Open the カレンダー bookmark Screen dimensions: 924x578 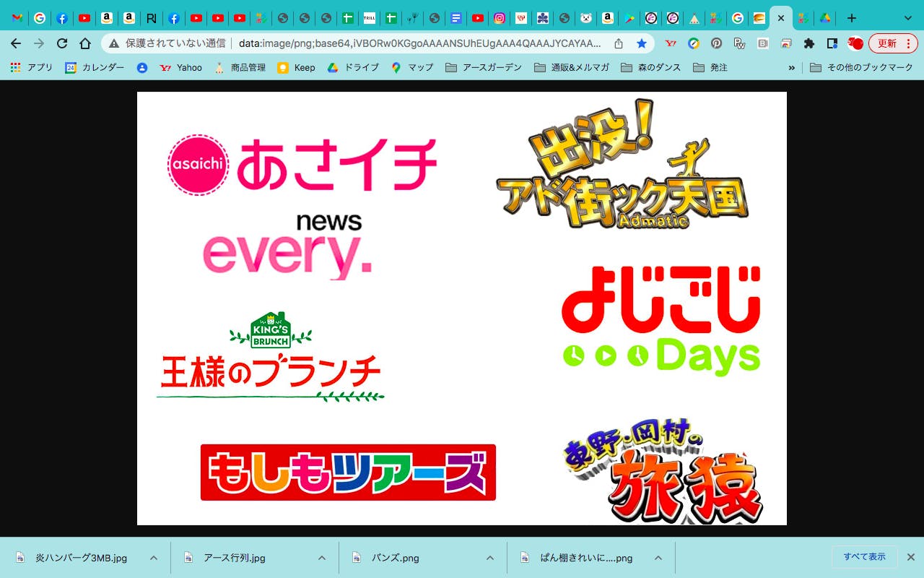[95, 67]
